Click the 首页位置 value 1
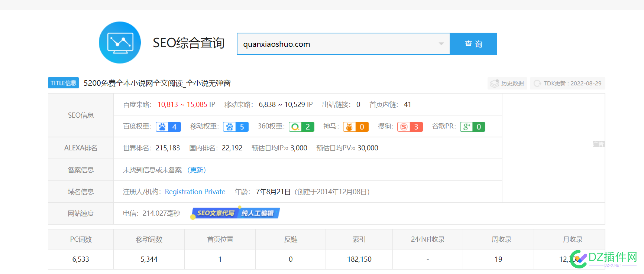This screenshot has width=644, height=274. [220, 259]
